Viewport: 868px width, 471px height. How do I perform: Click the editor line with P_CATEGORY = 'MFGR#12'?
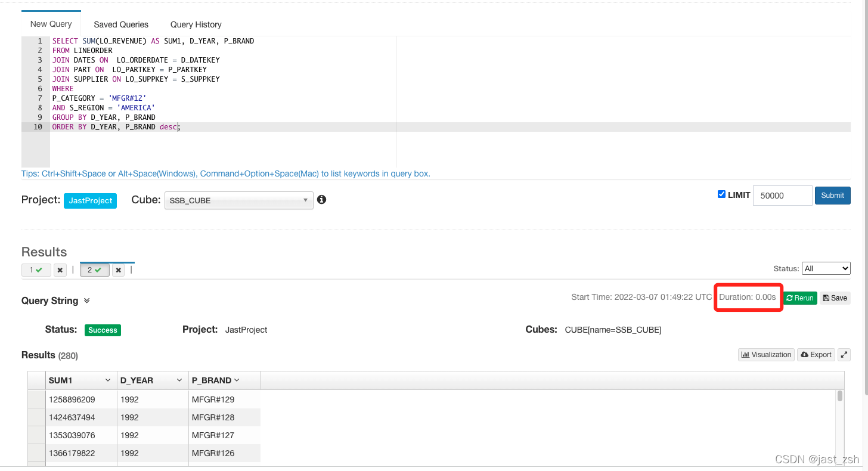(x=99, y=98)
